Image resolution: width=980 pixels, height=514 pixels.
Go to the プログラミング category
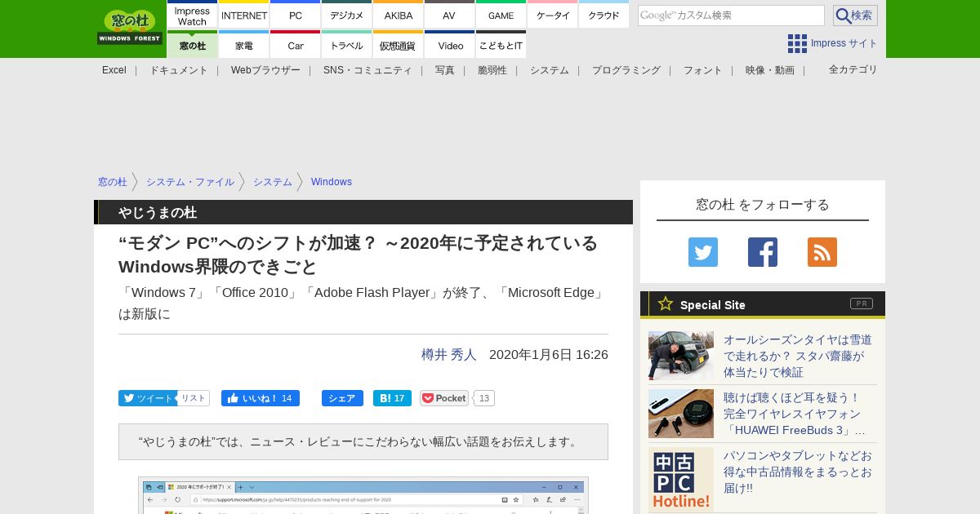(626, 70)
